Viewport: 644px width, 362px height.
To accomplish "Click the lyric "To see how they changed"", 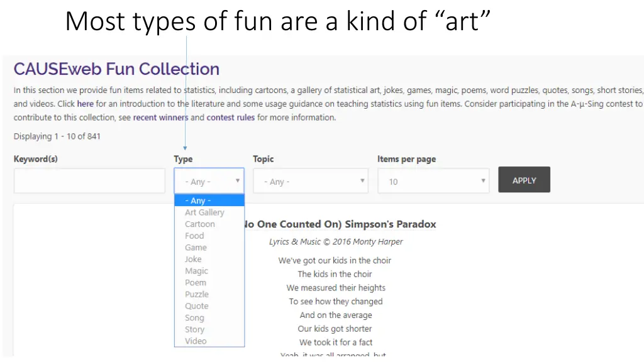I will tap(336, 301).
